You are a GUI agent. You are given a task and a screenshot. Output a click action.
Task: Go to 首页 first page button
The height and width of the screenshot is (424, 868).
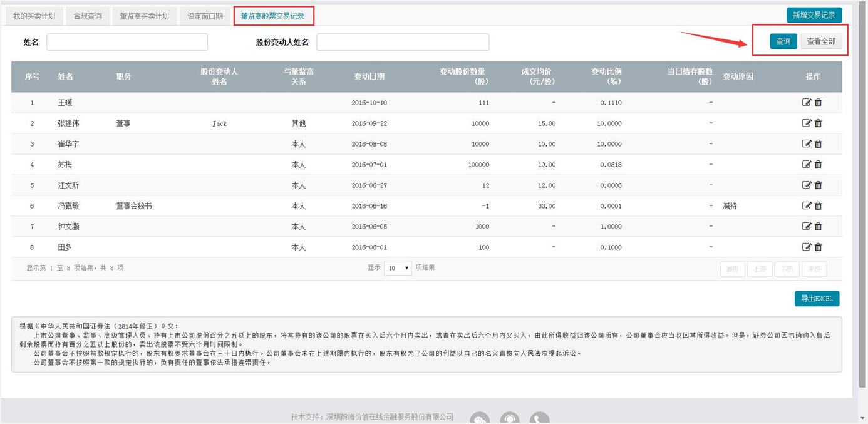(x=732, y=269)
